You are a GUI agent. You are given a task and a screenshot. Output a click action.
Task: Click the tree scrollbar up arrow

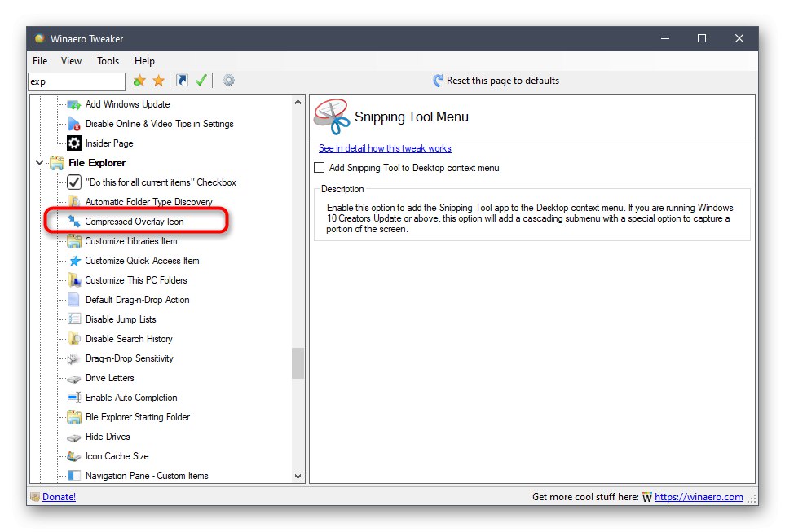coord(298,102)
